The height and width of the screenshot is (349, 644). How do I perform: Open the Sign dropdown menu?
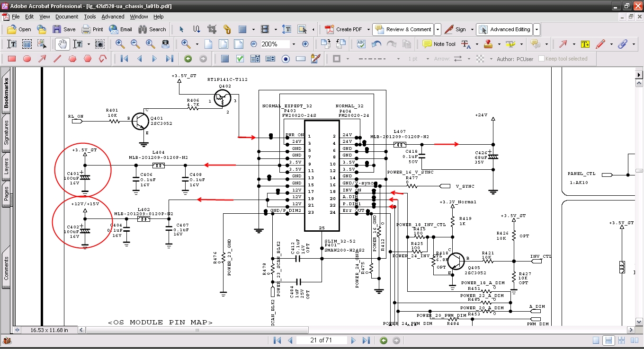pyautogui.click(x=472, y=29)
